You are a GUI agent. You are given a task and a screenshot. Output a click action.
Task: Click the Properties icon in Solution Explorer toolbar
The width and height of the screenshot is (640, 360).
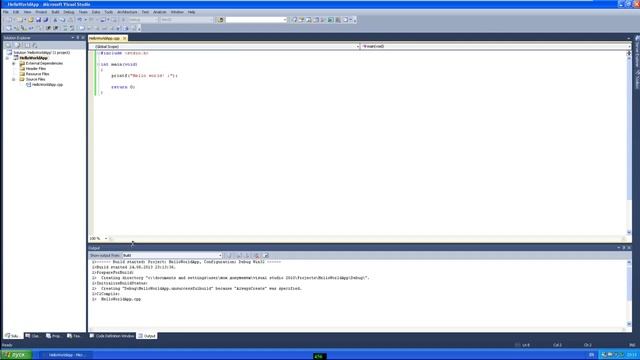[9, 45]
